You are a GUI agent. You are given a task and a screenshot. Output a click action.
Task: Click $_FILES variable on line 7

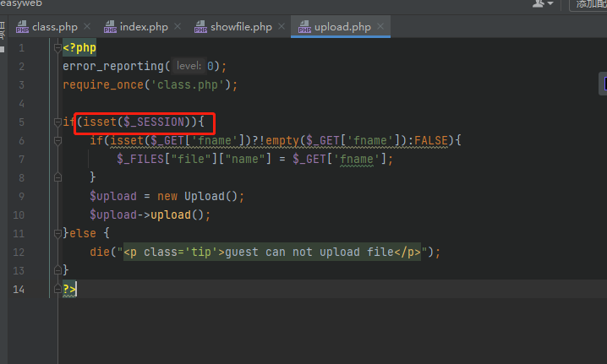[140, 159]
